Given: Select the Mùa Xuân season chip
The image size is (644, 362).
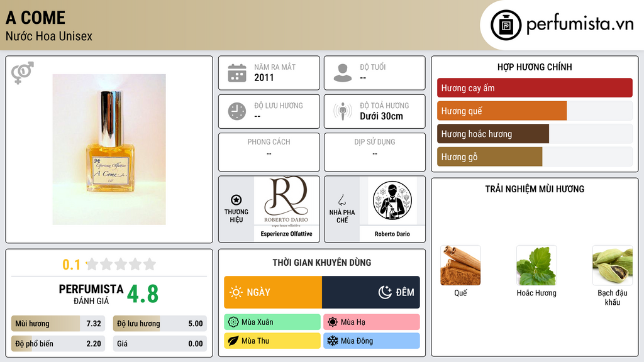Looking at the screenshot, I should 272,322.
